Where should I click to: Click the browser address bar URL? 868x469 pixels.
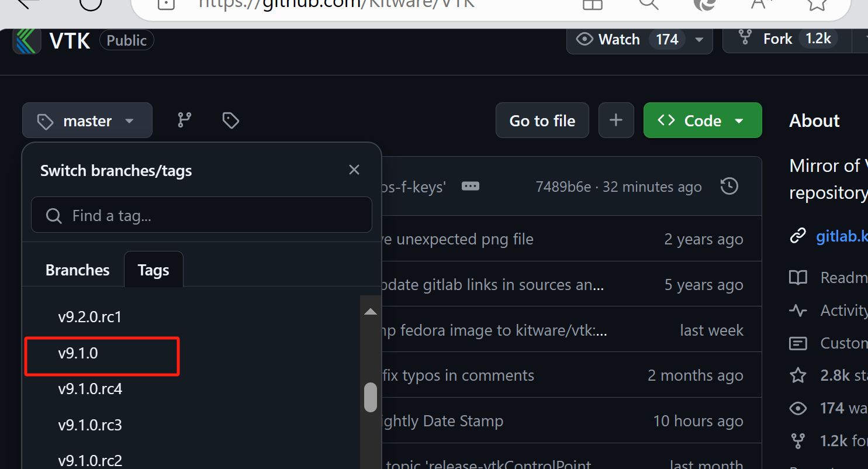tap(337, 4)
